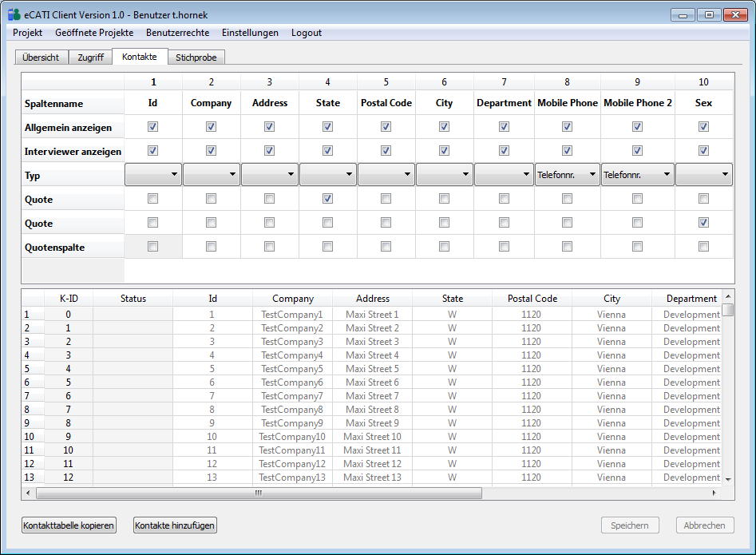Go to the Übersicht tab
Viewport: 756px width, 555px height.
(x=41, y=57)
